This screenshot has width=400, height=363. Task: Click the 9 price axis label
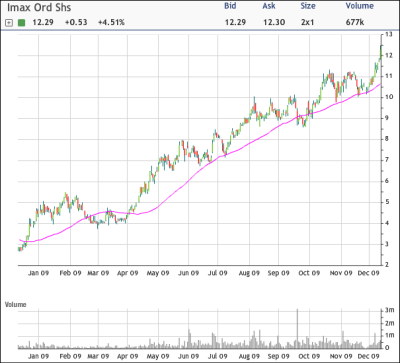coord(386,118)
